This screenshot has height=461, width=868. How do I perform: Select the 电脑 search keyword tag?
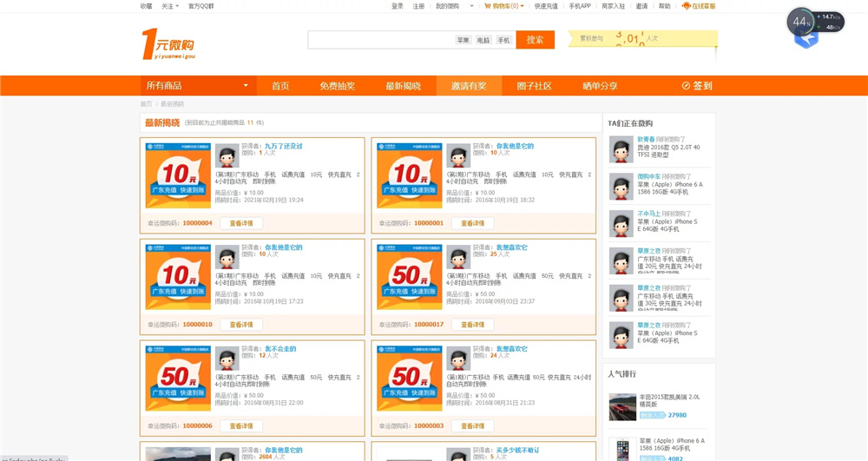click(x=483, y=41)
